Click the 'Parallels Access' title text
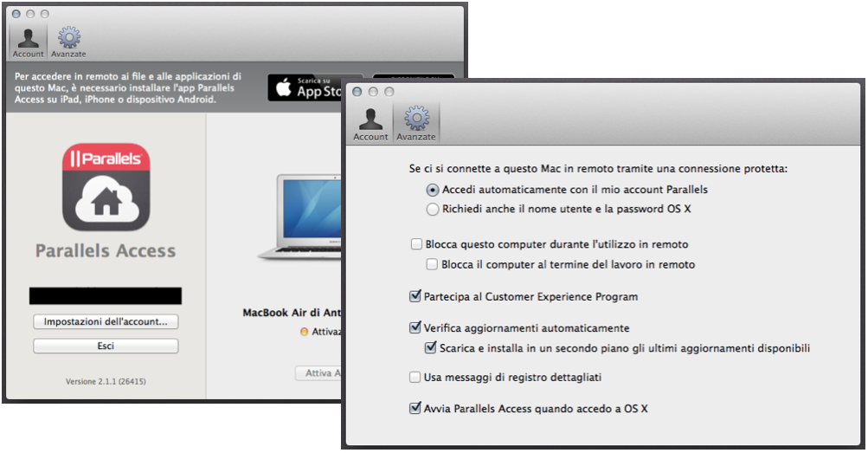The image size is (868, 453). coord(106,251)
